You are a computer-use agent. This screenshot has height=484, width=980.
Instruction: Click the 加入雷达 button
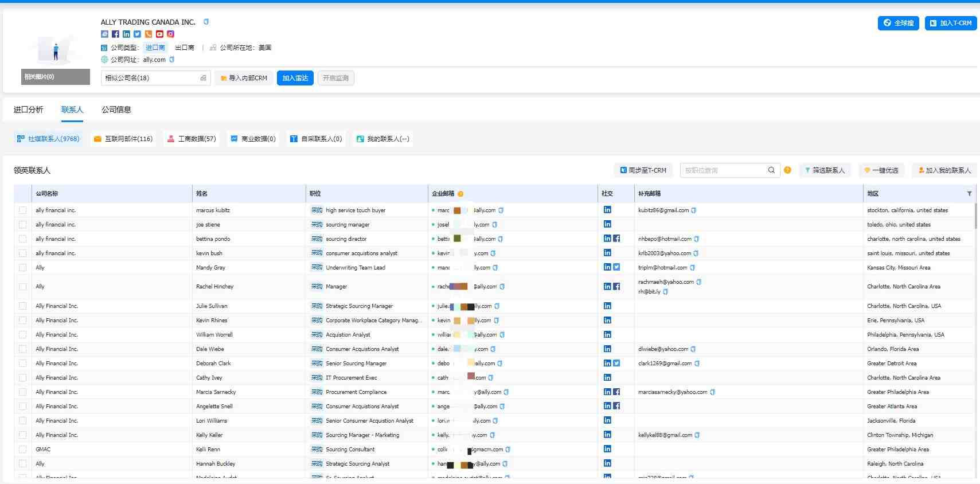click(295, 78)
